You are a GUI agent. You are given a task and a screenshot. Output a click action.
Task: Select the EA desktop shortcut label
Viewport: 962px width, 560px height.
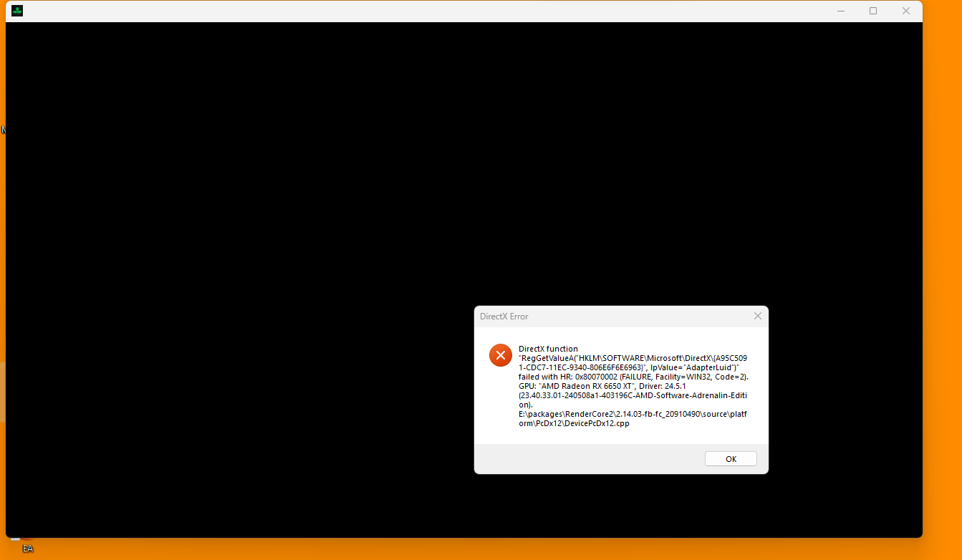click(28, 549)
